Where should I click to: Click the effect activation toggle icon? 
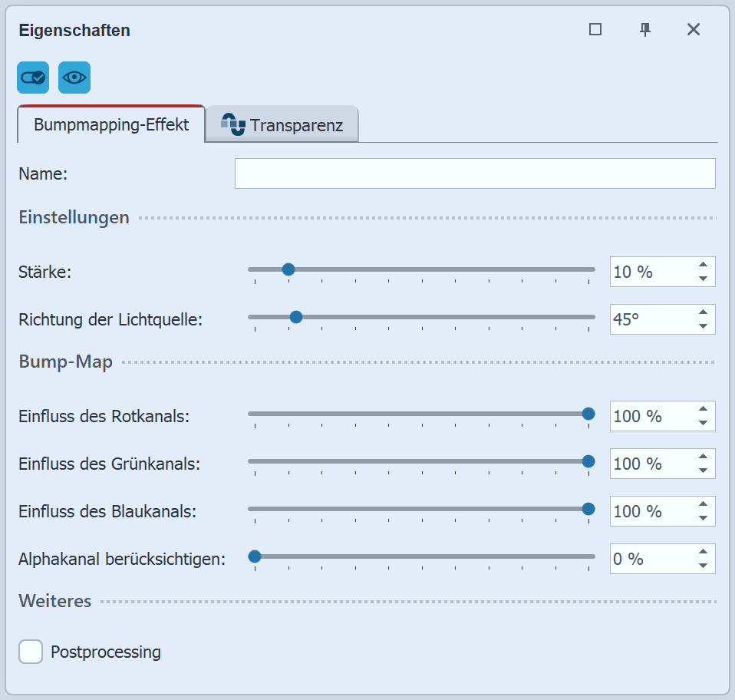click(x=32, y=78)
